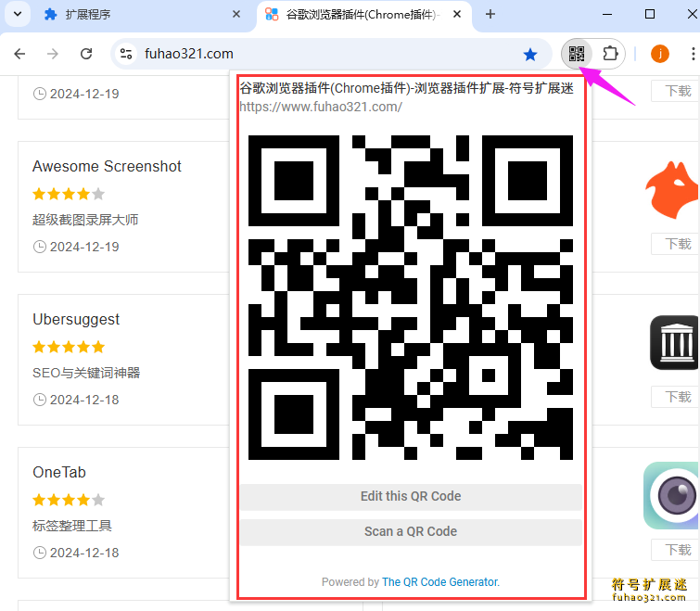
Task: Click Ubersuggest five-star rating
Action: [x=69, y=348]
